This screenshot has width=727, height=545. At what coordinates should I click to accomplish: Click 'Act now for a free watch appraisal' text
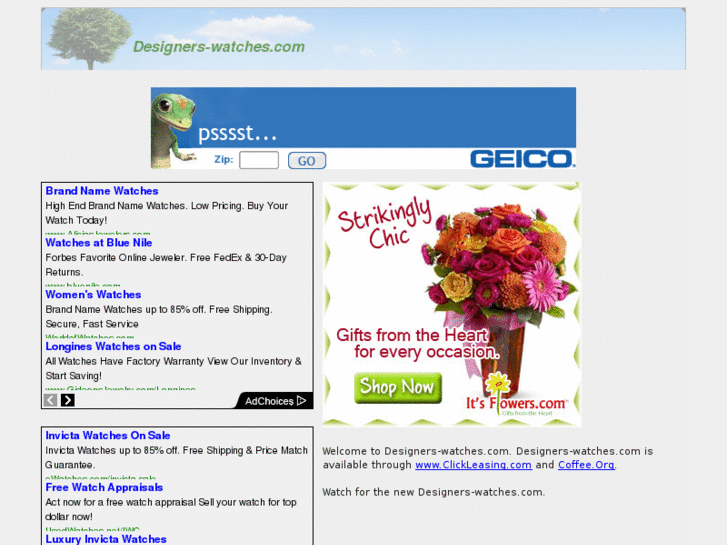171,509
